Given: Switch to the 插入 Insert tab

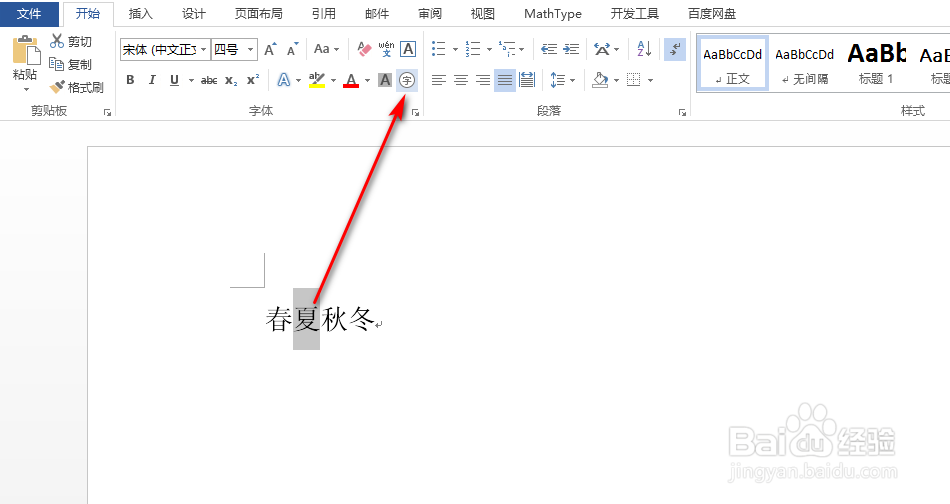Looking at the screenshot, I should [141, 13].
